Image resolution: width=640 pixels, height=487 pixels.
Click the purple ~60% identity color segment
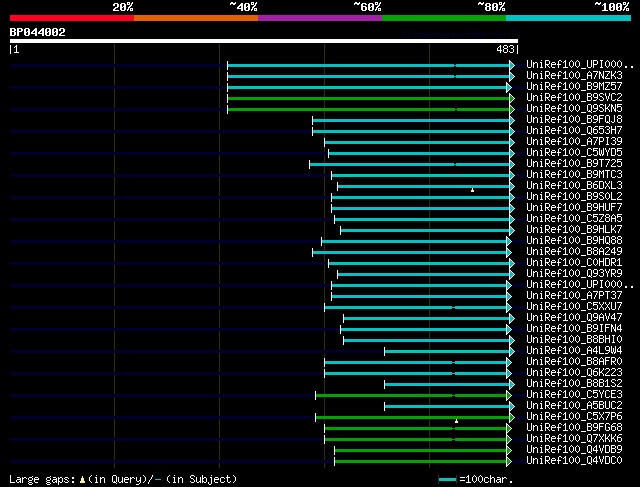pyautogui.click(x=320, y=18)
